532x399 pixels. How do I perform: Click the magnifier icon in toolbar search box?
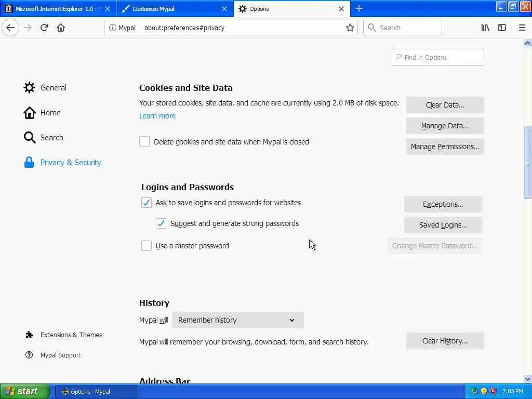tap(372, 28)
